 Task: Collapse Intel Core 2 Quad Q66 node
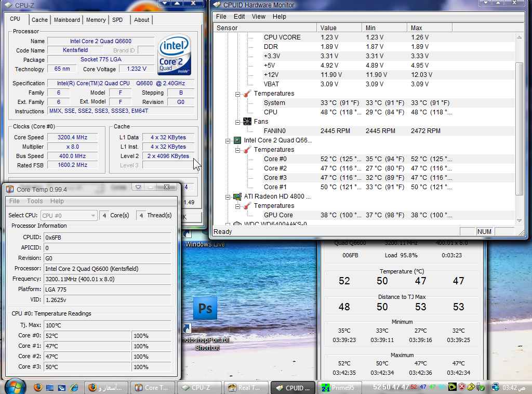(228, 141)
